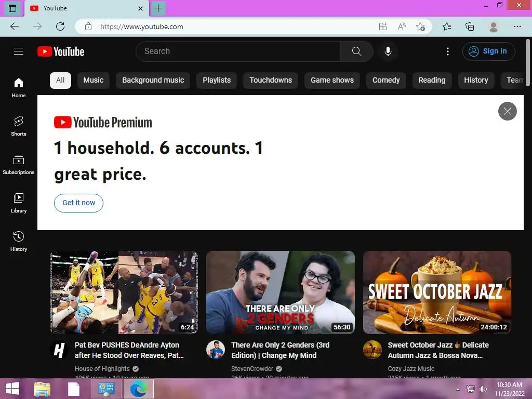Close the YouTube Premium banner
532x399 pixels.
click(x=507, y=111)
